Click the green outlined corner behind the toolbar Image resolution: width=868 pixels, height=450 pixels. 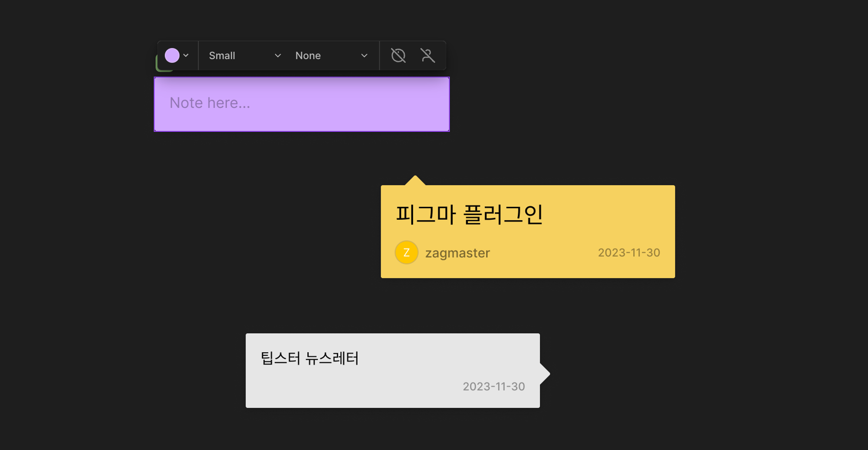tap(160, 67)
